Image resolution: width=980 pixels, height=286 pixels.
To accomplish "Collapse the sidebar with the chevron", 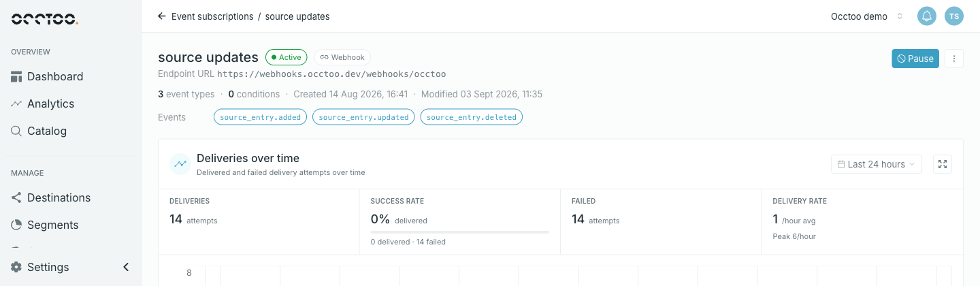I will (126, 267).
